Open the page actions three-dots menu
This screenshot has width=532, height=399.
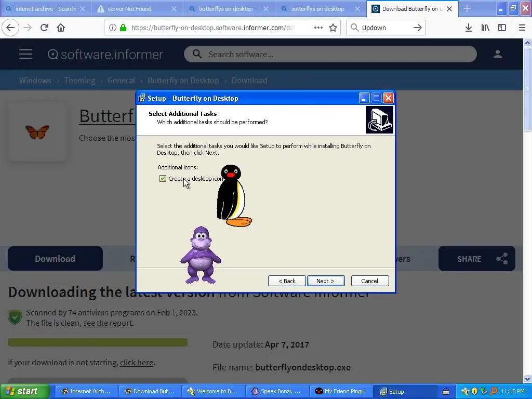(x=318, y=28)
